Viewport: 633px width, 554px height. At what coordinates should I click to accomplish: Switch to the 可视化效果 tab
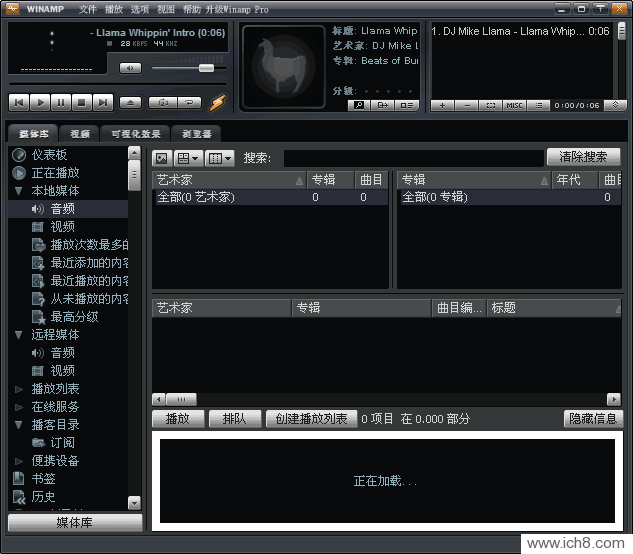tap(136, 134)
